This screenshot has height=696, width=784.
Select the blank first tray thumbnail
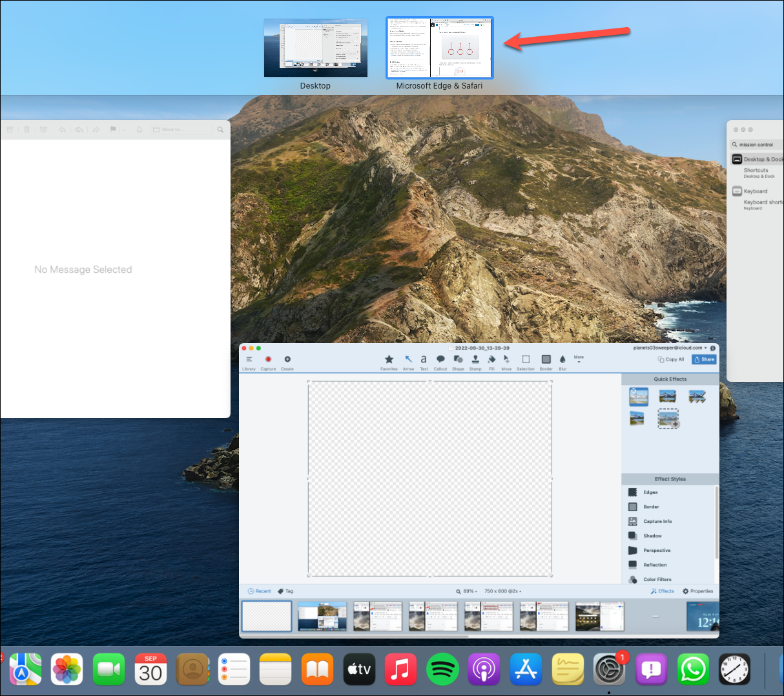(267, 616)
